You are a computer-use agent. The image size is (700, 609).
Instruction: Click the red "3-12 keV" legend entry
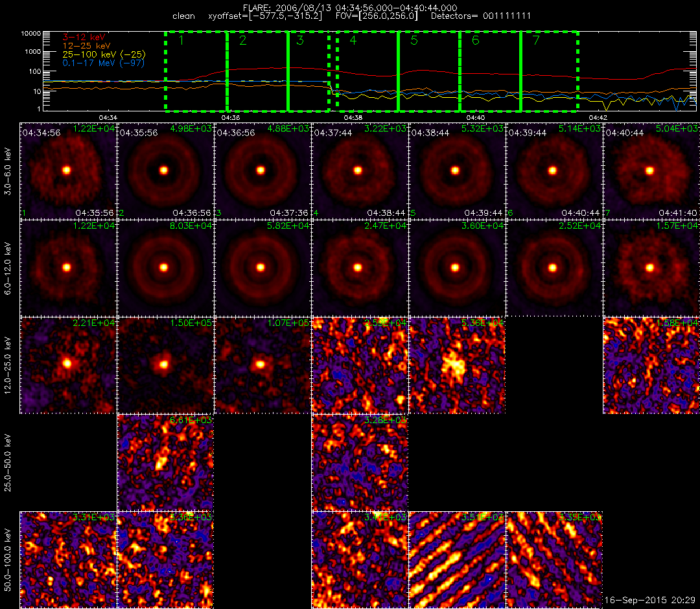(84, 37)
